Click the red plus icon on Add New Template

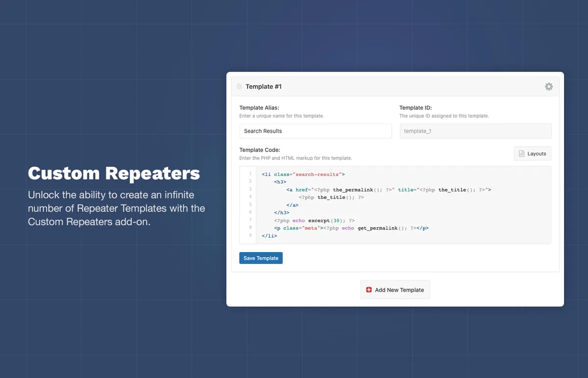coord(369,290)
